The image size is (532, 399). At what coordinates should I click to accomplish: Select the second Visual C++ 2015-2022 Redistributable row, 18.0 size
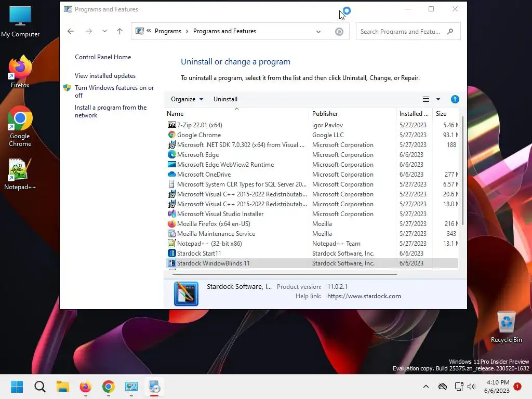(312, 204)
